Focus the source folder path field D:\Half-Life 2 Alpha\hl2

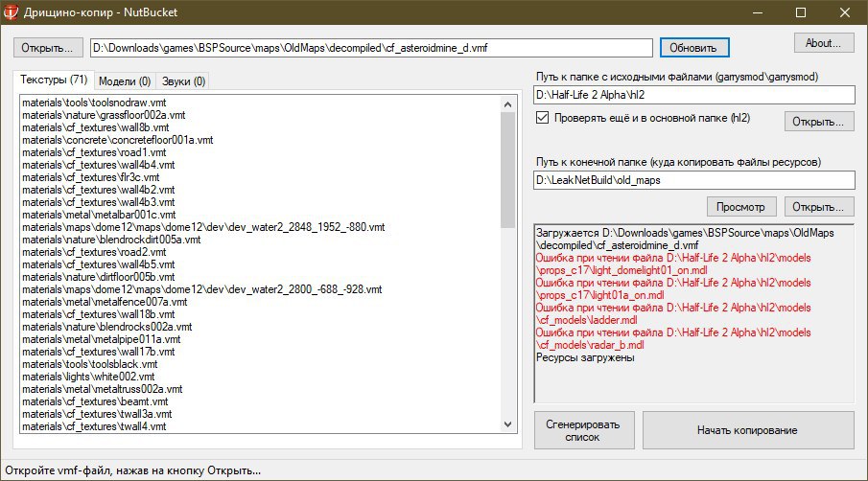tap(694, 95)
